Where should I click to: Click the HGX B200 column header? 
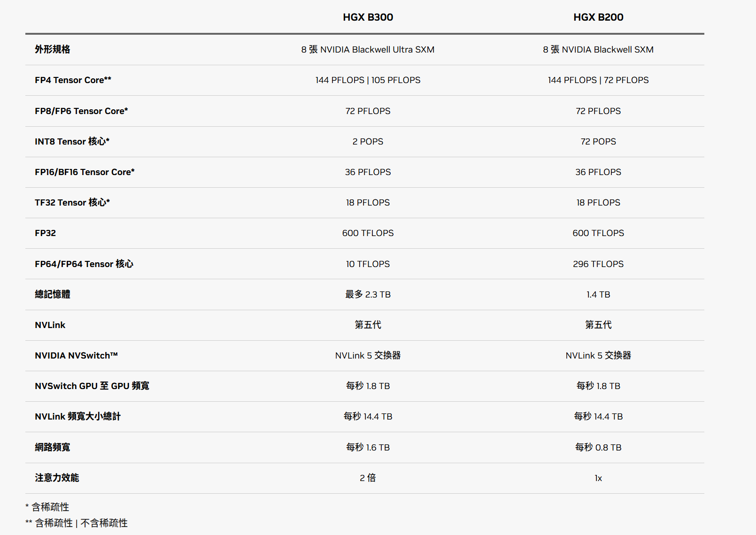pos(598,17)
